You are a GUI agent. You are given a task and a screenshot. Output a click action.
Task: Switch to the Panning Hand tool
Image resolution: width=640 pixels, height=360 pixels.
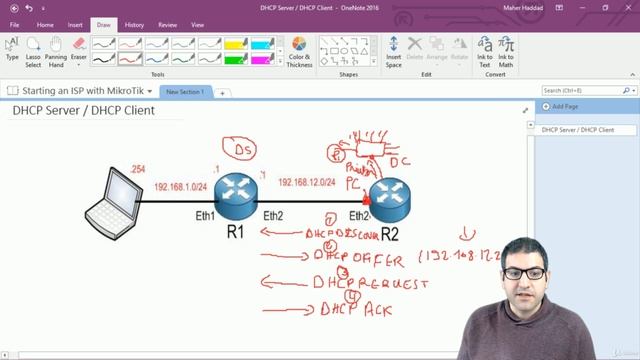click(56, 52)
